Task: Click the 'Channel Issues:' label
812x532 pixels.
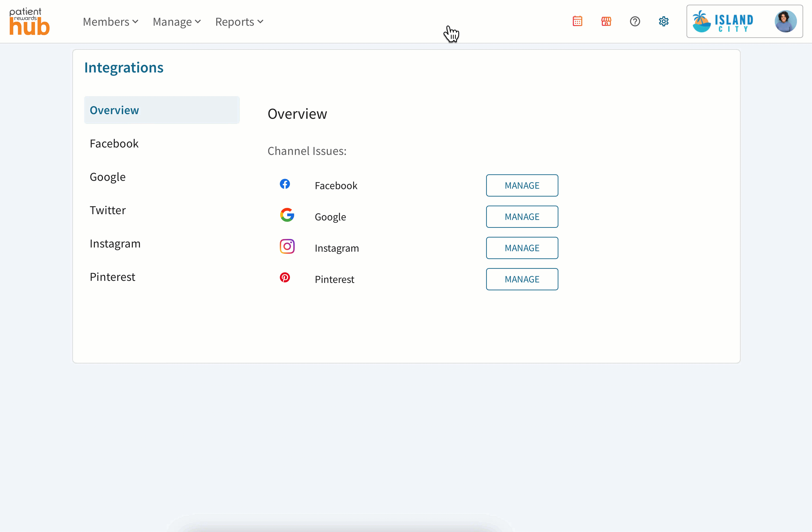Action: pyautogui.click(x=307, y=151)
